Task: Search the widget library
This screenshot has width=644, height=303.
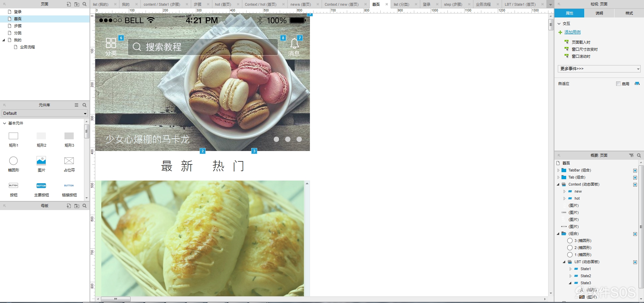Action: (x=85, y=105)
